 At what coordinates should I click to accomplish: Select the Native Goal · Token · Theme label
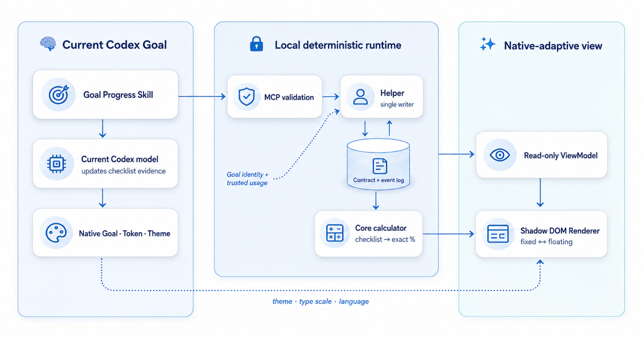[124, 233]
